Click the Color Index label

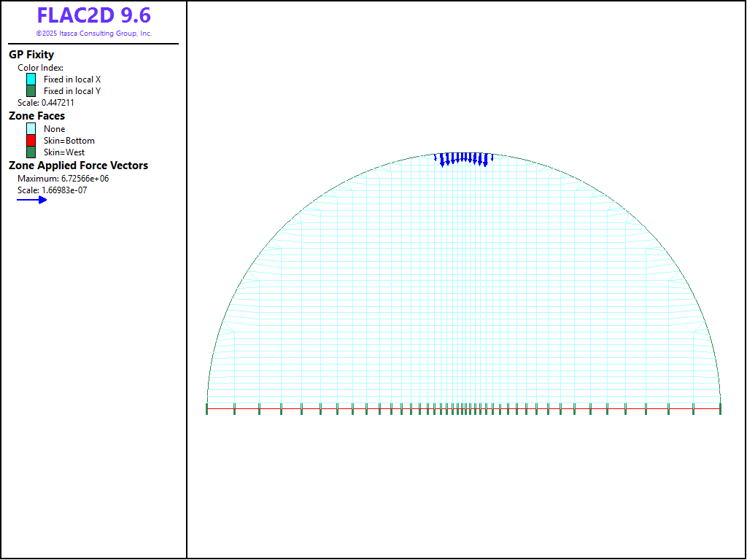pyautogui.click(x=40, y=68)
